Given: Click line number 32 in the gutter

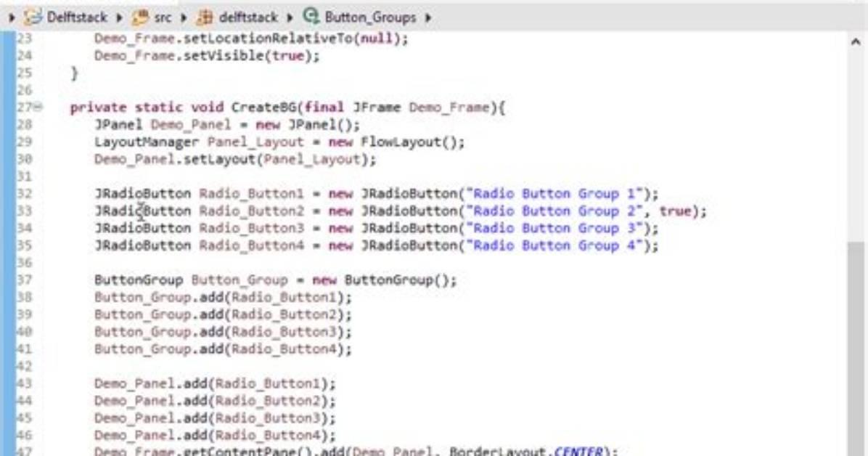Looking at the screenshot, I should [25, 193].
